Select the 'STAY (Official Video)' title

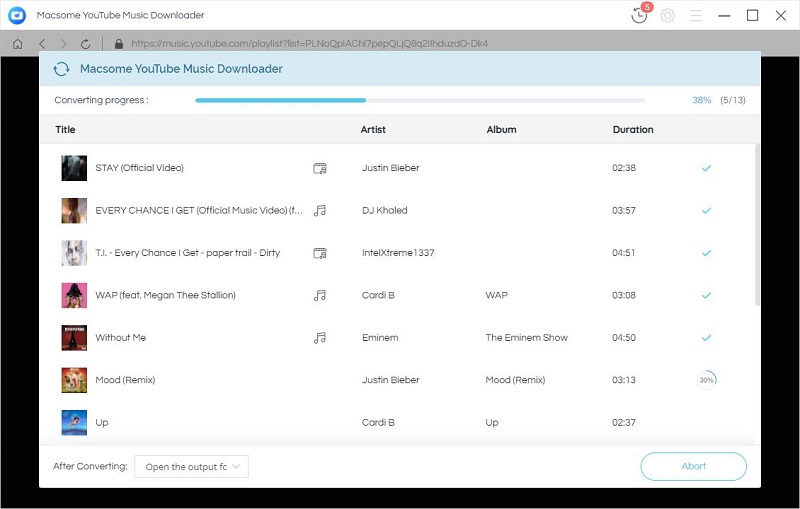pyautogui.click(x=139, y=168)
